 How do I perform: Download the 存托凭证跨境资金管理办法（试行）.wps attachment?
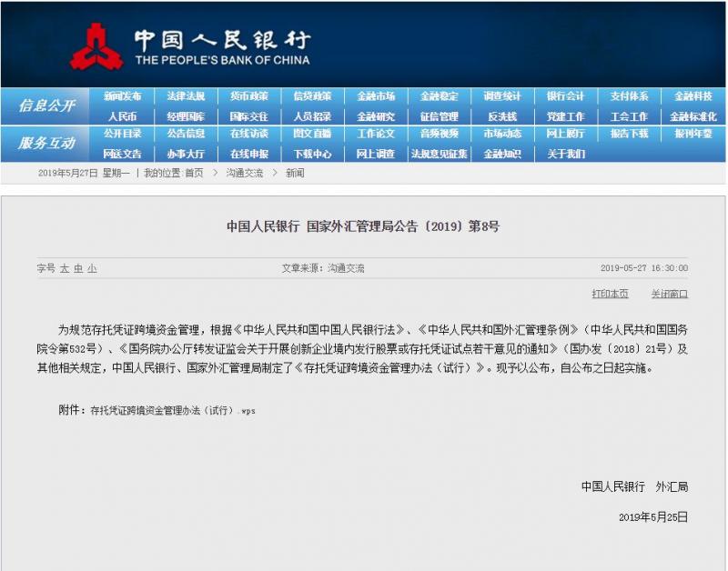[173, 410]
